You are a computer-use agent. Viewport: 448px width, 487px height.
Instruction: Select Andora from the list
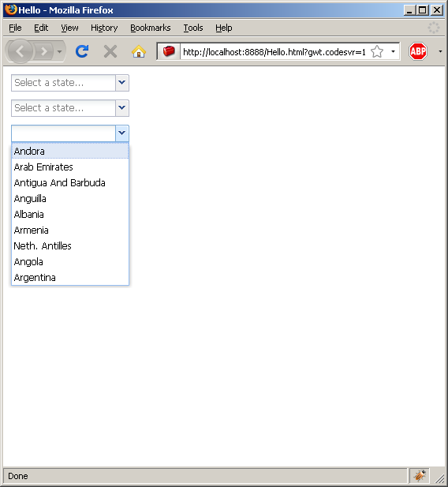point(70,151)
